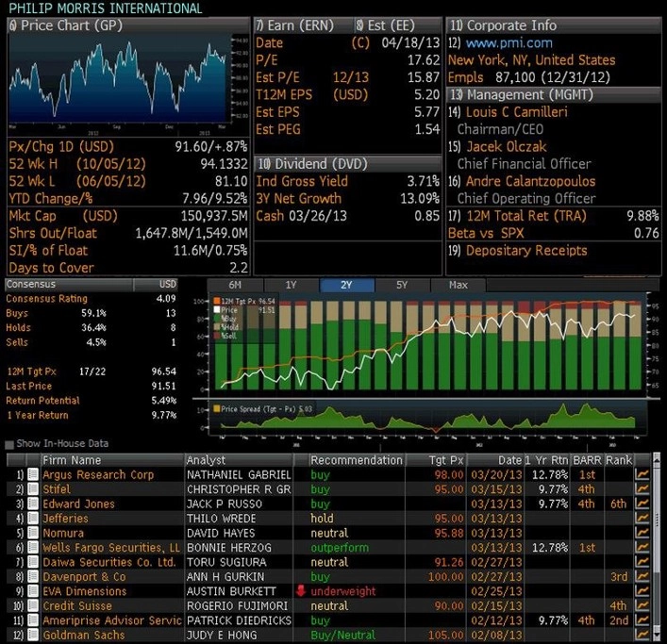Open the Price Chart (GP) panel header
Viewport: 667px width, 644px height.
[x=128, y=25]
